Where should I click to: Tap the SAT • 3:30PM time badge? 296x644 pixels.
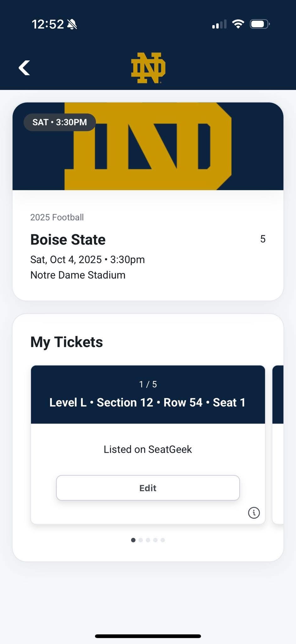[60, 122]
